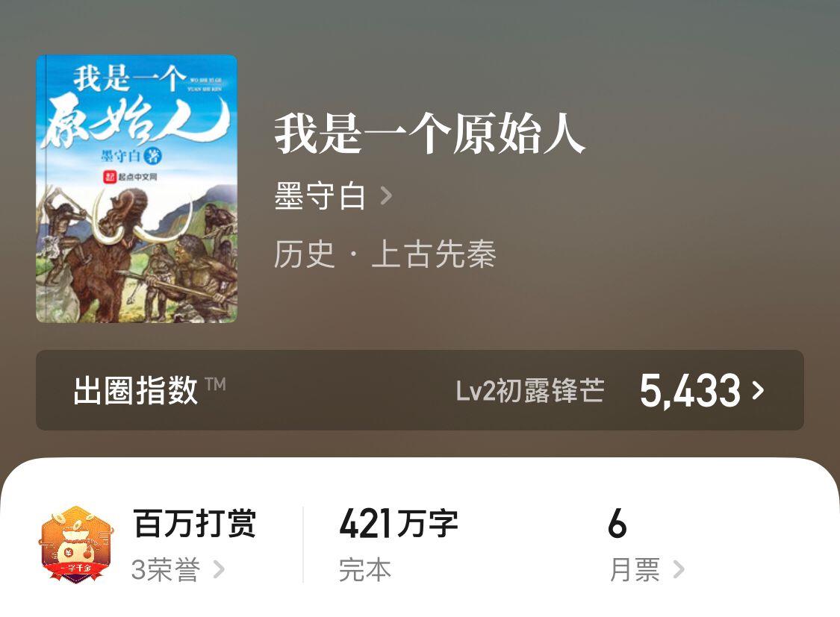Tap the 5,433 index score
Screen dimensions: 840x617
point(690,391)
